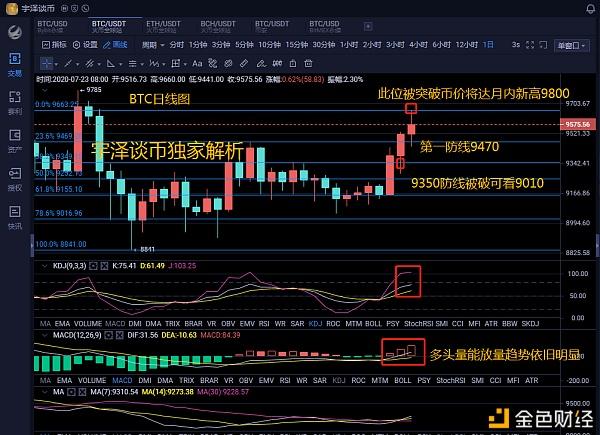
Task: Select the grid Fibonacci drawing tool
Action: [176, 64]
